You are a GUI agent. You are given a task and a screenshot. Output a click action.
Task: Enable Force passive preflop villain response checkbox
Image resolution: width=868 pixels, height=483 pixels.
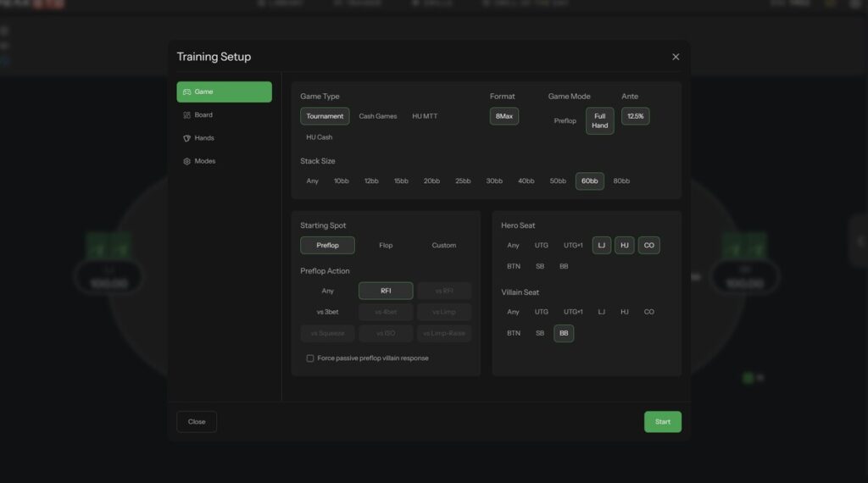click(310, 358)
